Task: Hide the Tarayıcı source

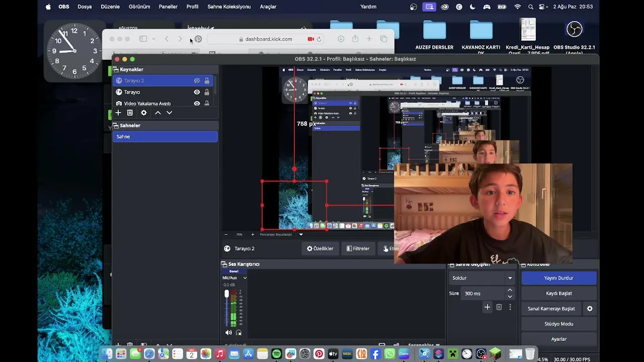Action: point(197,92)
